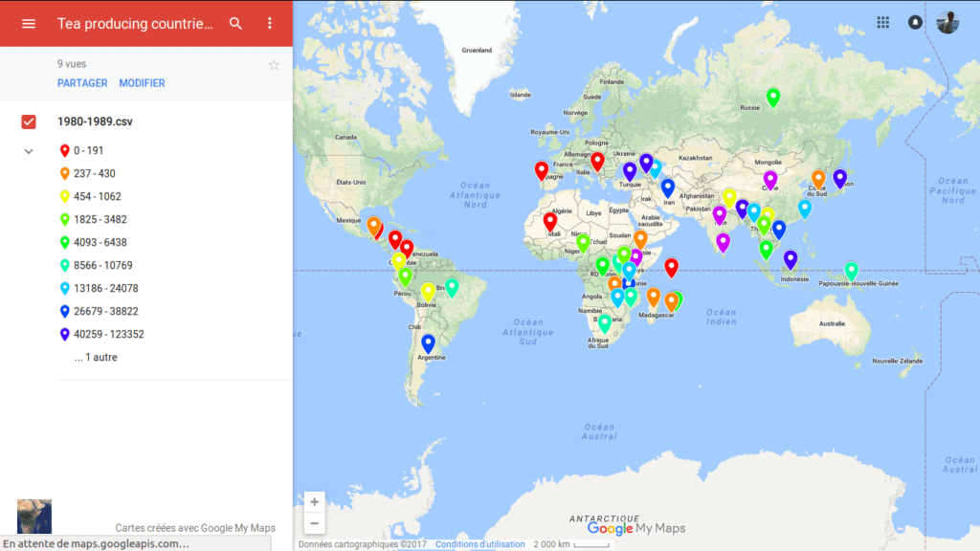Click the map title 'Tea producing countrie...'
The height and width of the screenshot is (551, 980).
[x=135, y=24]
